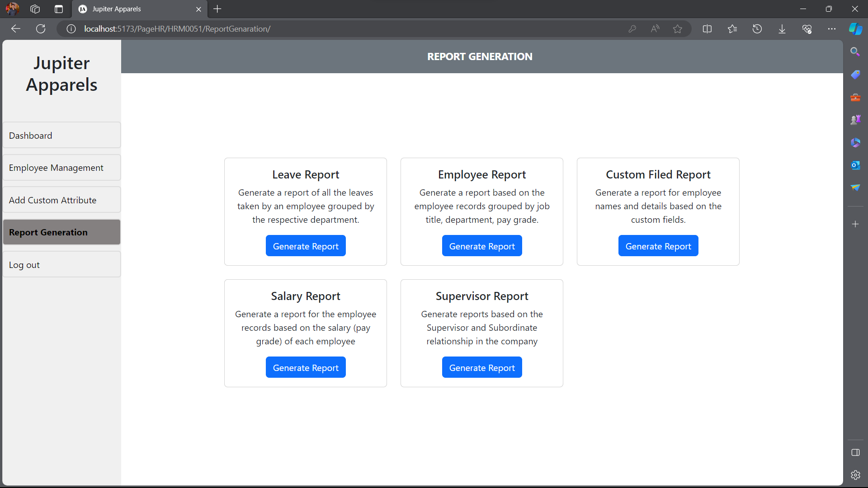
Task: Open Games in the sidebar
Action: coord(855,119)
